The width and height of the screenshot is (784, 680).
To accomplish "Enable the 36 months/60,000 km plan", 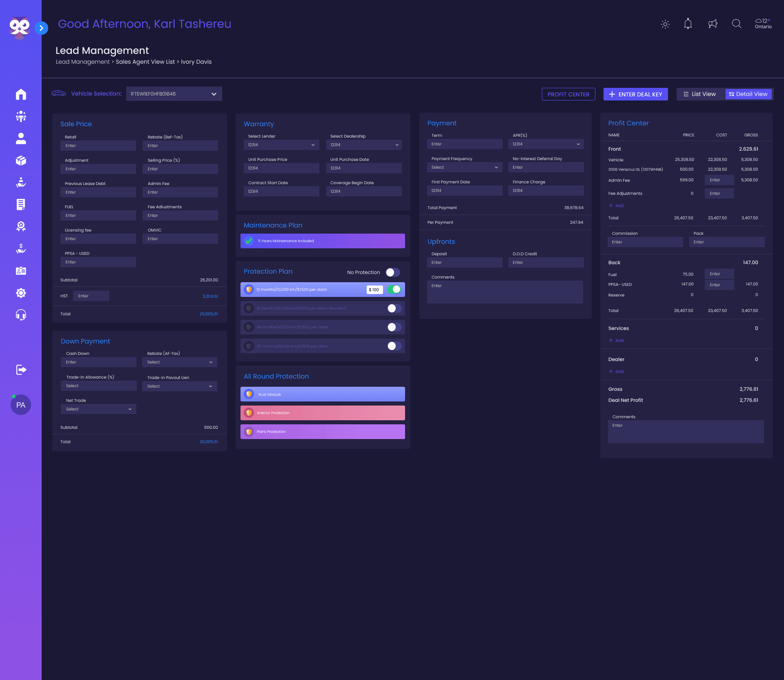I will (x=394, y=346).
